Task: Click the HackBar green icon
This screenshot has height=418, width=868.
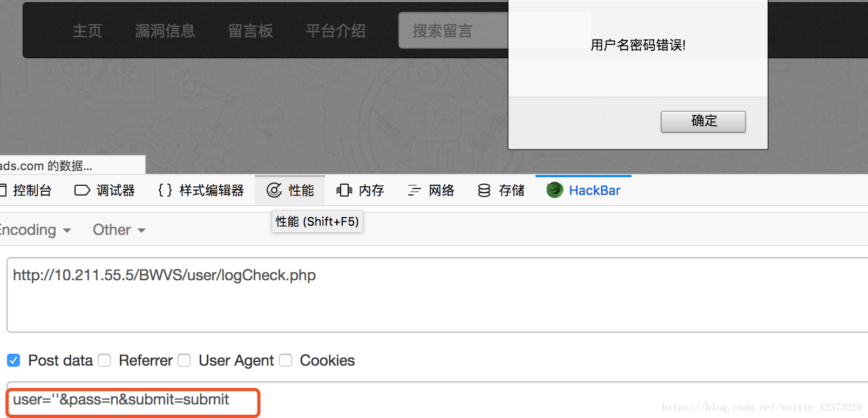Action: tap(555, 190)
